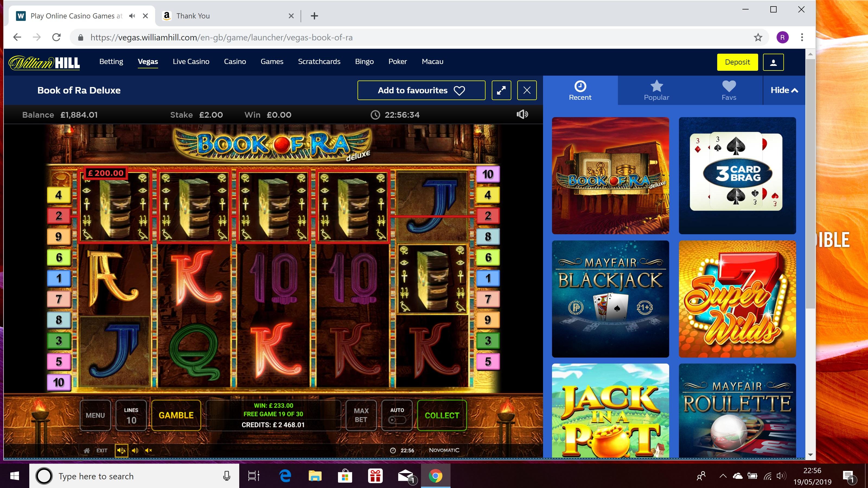Click the William Hill logo
This screenshot has width=868, height=488.
pos(44,62)
